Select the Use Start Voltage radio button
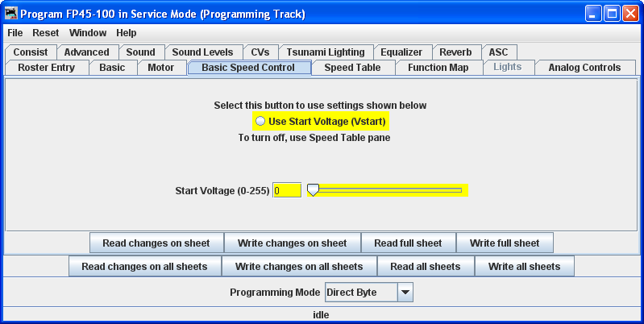 [x=260, y=121]
